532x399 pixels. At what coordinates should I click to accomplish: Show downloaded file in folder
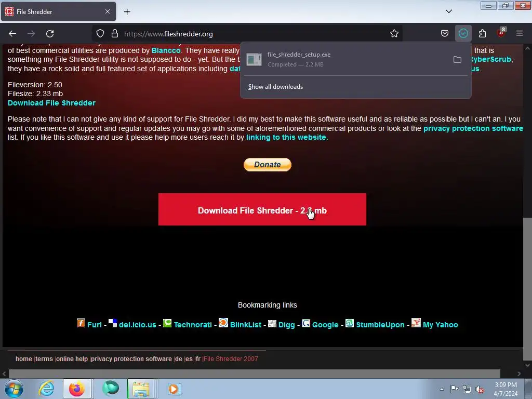click(x=457, y=60)
